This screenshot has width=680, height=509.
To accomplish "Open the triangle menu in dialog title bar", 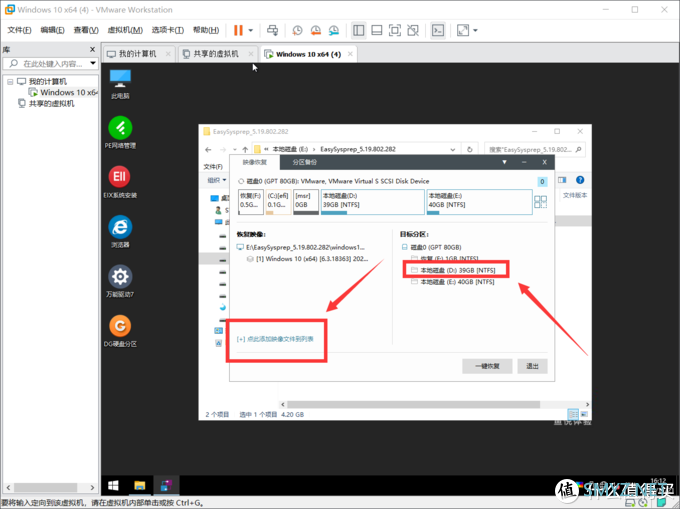I will (x=504, y=162).
